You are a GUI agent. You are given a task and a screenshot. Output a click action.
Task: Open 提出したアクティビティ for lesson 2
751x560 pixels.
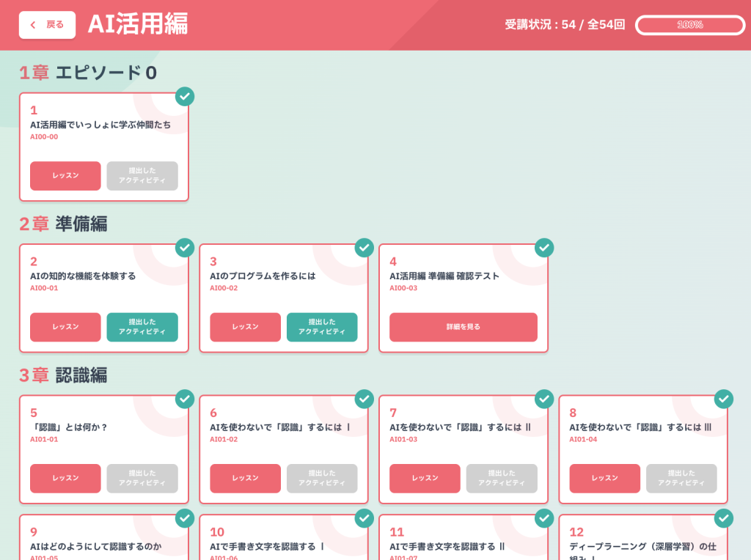click(142, 327)
